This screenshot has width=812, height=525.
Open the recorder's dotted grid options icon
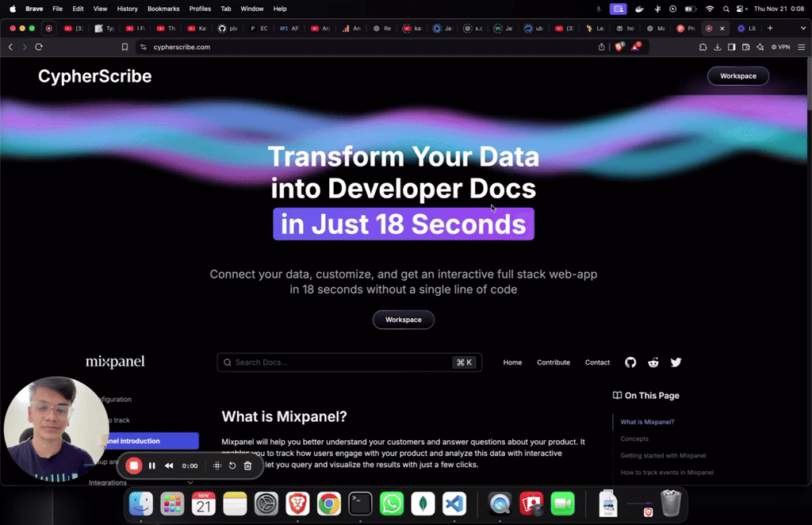[217, 466]
